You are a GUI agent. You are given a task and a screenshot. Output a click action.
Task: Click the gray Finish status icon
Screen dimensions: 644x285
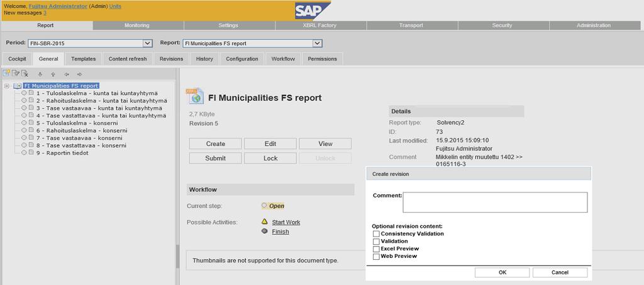click(x=265, y=231)
